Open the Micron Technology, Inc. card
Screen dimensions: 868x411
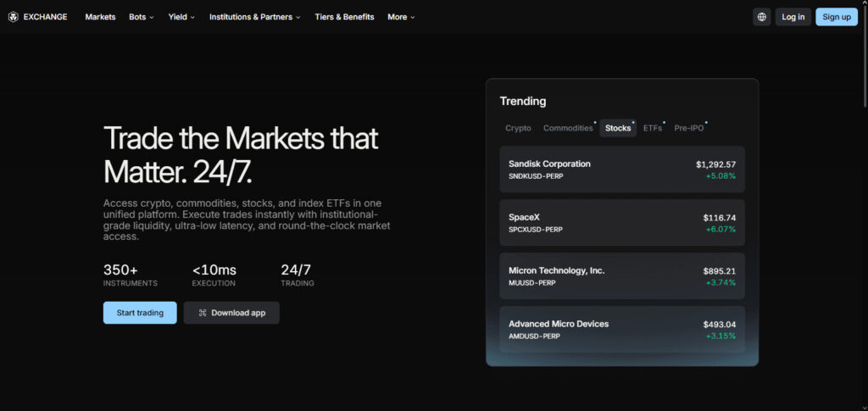click(622, 276)
